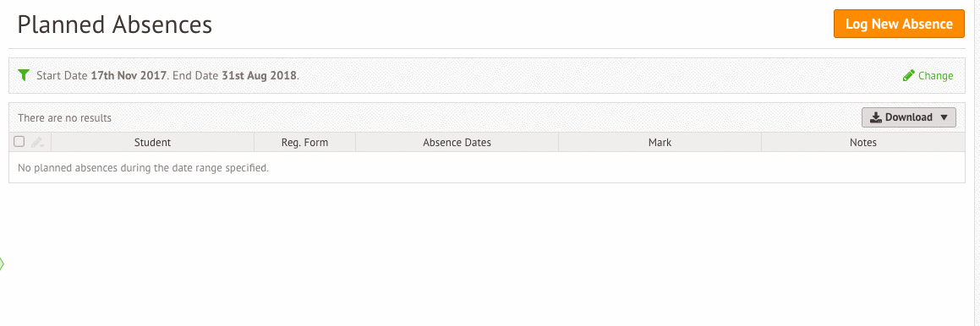
Task: Click the green filter funnel icon
Action: pos(24,75)
